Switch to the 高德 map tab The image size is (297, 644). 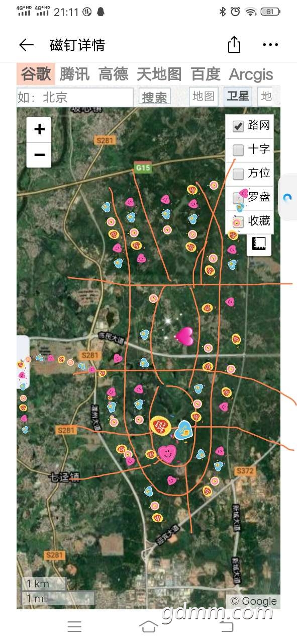coord(113,74)
